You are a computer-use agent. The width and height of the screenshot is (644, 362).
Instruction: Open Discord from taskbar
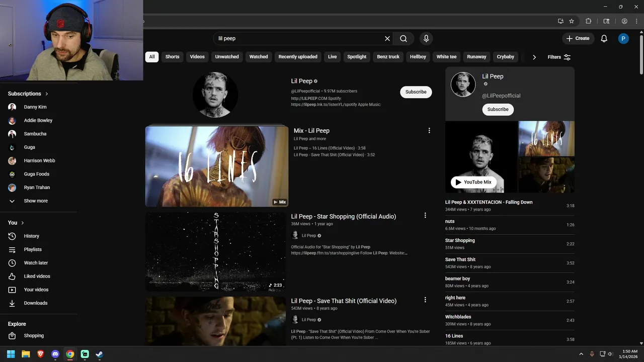pos(55,354)
